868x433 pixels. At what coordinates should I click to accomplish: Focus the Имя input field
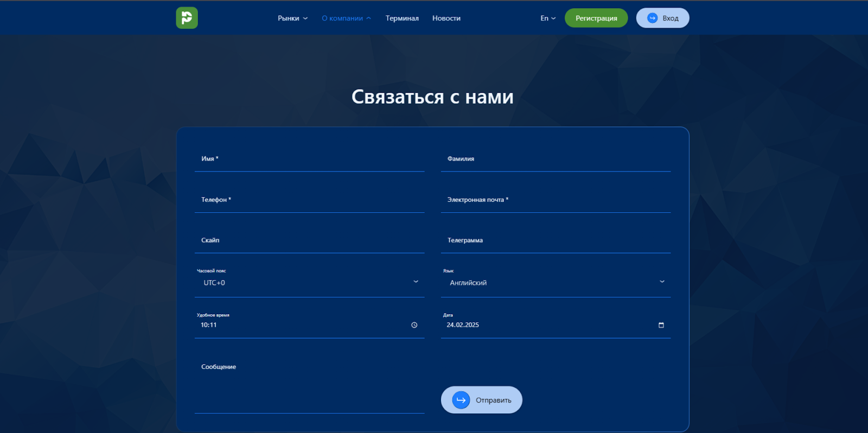[x=310, y=159]
